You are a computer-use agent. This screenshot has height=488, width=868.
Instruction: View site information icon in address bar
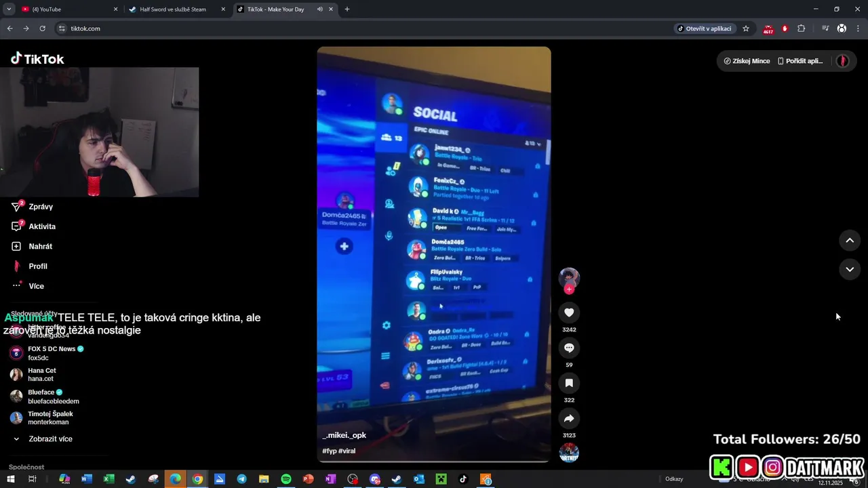[x=62, y=28]
